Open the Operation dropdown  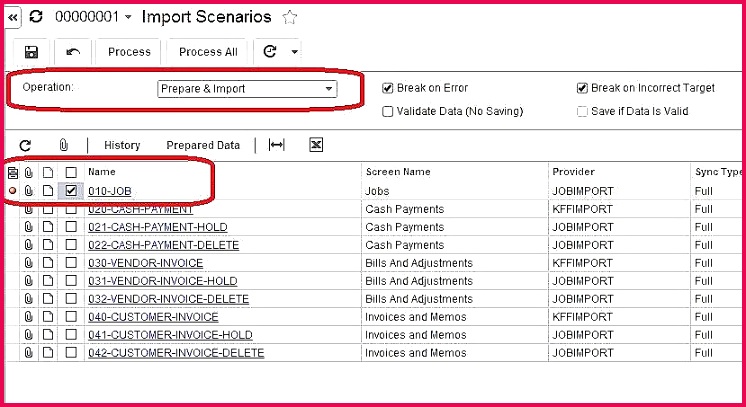[x=328, y=89]
